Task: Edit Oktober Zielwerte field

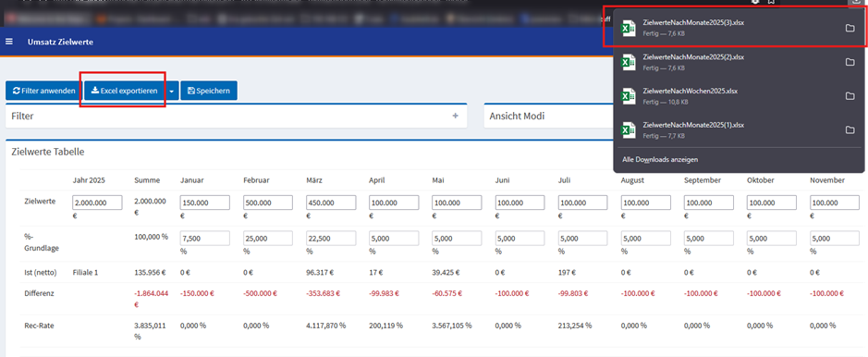Action: pyautogui.click(x=772, y=203)
